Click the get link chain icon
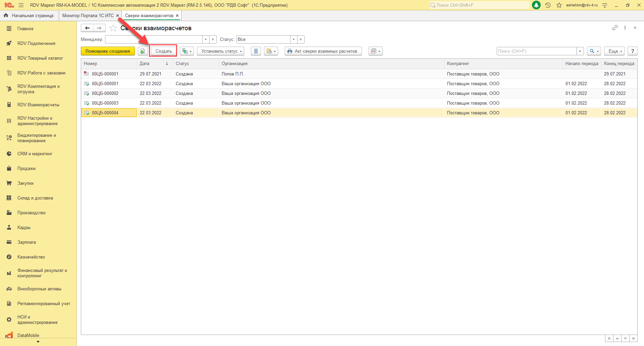Screen dimensions: 644x346 614,28
